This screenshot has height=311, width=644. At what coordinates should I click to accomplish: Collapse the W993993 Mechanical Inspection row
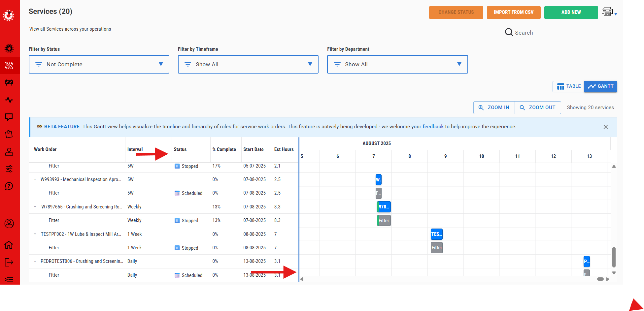click(35, 179)
